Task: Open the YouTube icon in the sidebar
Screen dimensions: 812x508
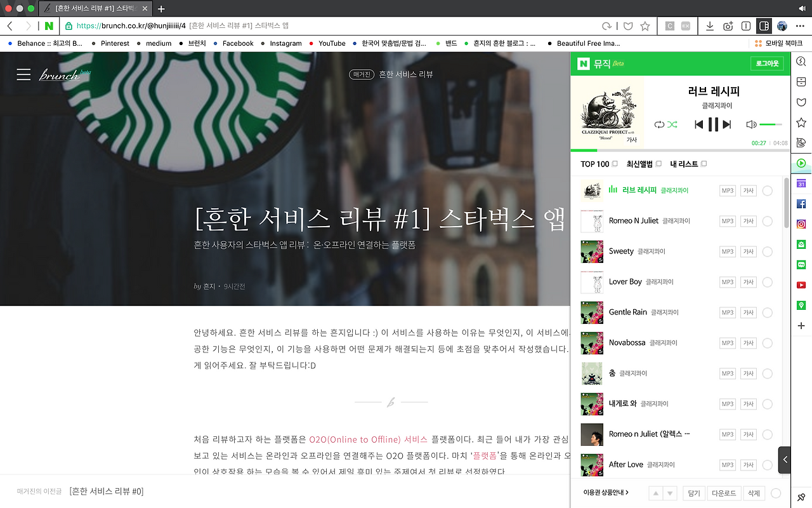Action: (x=801, y=284)
